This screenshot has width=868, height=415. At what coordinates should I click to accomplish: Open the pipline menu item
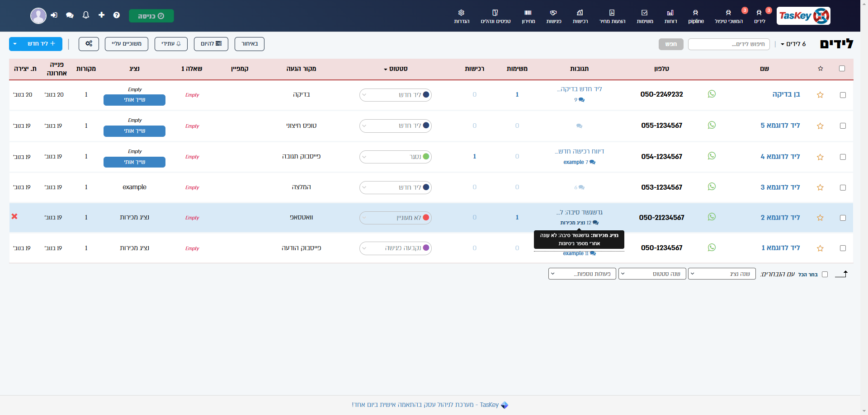[696, 16]
